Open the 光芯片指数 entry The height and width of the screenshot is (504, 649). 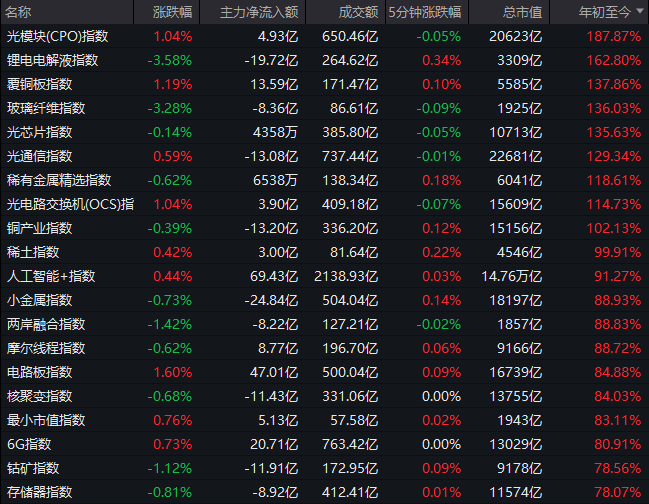click(40, 132)
